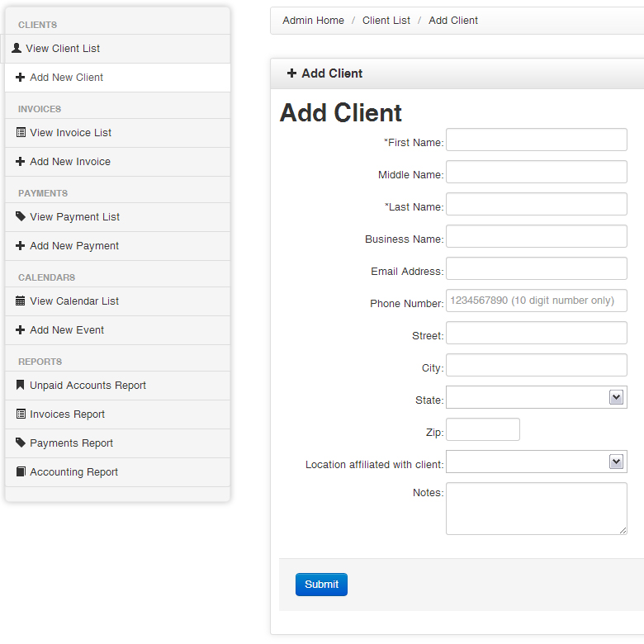The image size is (644, 644).
Task: Click the person icon beside View Client List
Action: click(17, 49)
